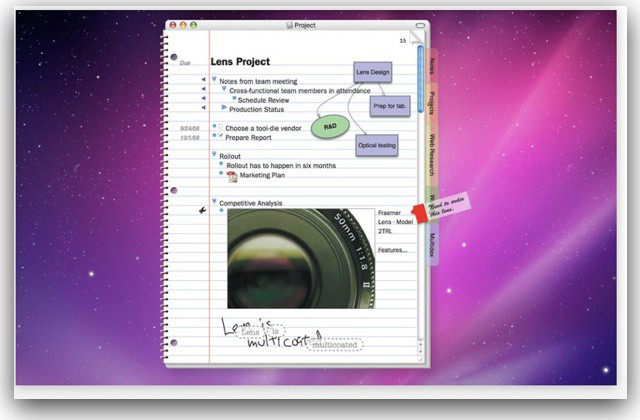Click the blue vertical scrollbar thumb

420,80
